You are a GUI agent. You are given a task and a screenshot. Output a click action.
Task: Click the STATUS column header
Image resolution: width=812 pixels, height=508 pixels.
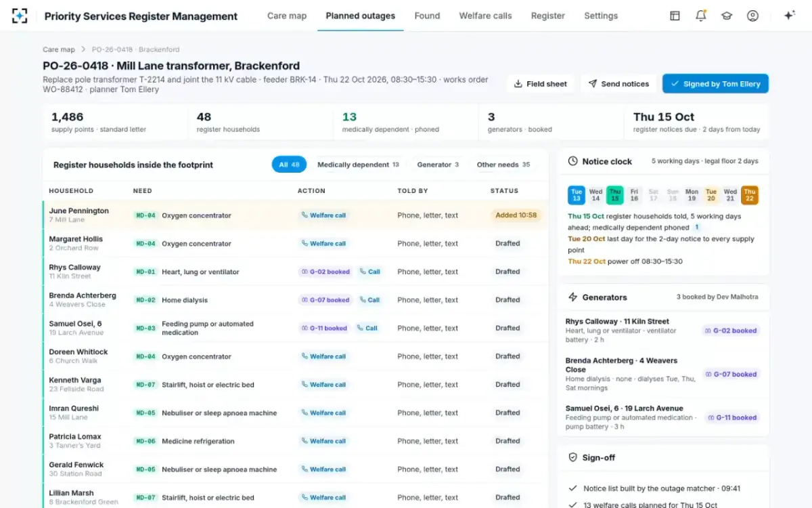(504, 191)
